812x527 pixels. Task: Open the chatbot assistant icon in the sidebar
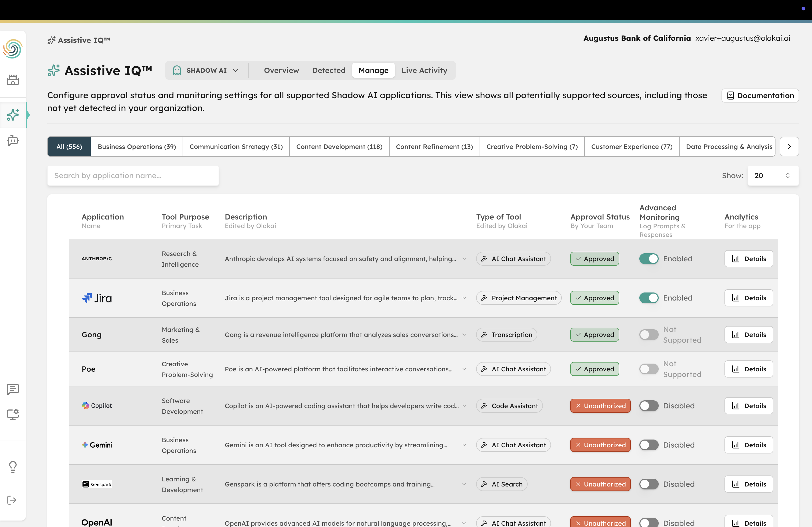point(13,140)
